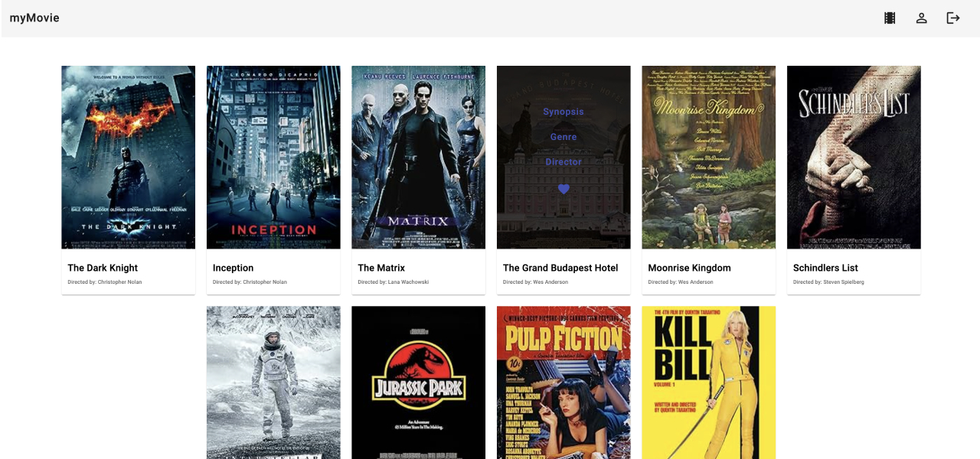Select the Moonrise Kingdom poster
This screenshot has width=980, height=459.
coord(709,157)
